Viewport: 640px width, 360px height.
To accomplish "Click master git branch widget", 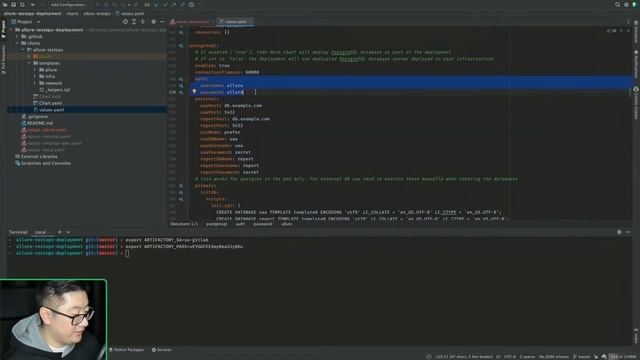I will [582, 357].
